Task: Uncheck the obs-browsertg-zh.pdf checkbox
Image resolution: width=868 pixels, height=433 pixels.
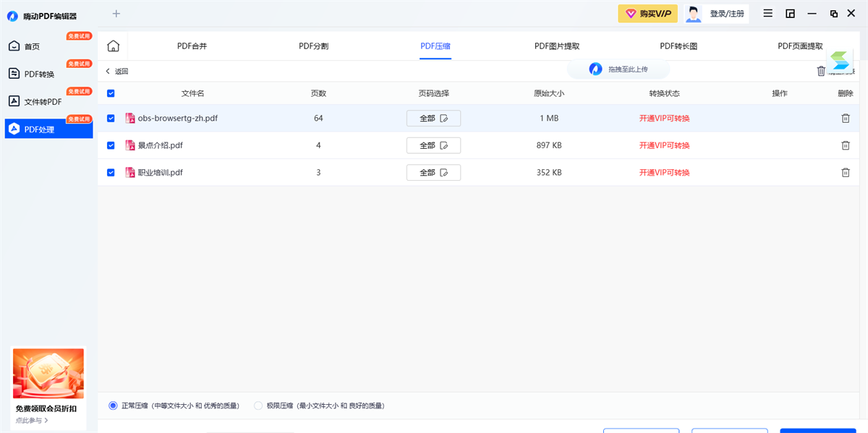Action: click(111, 118)
